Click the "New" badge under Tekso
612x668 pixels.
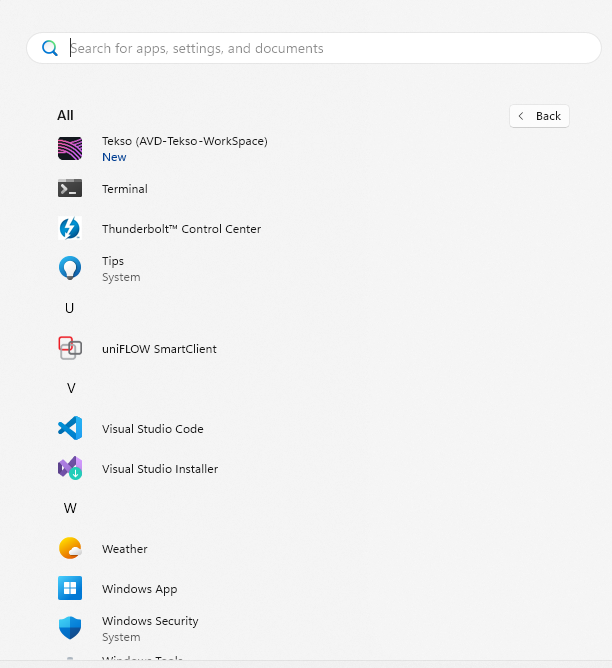pyautogui.click(x=114, y=157)
